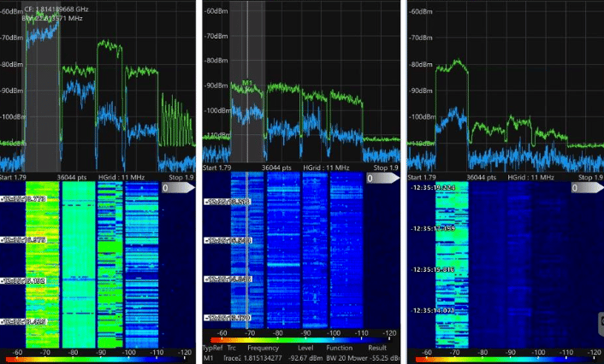Click the 1.815134277 frequency value in marker table
The width and height of the screenshot is (604, 364).
click(264, 358)
